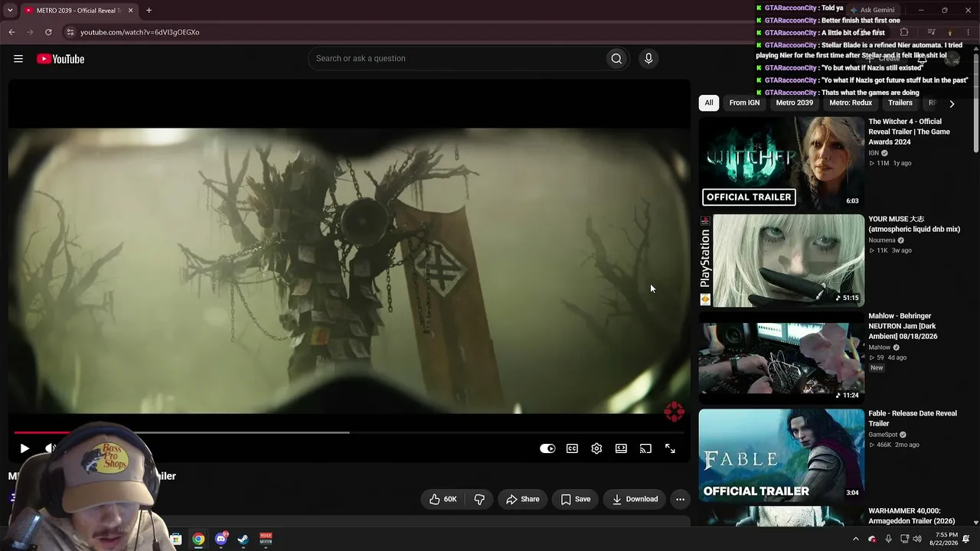Reload the YouTube page
The width and height of the screenshot is (980, 551).
coord(48,32)
